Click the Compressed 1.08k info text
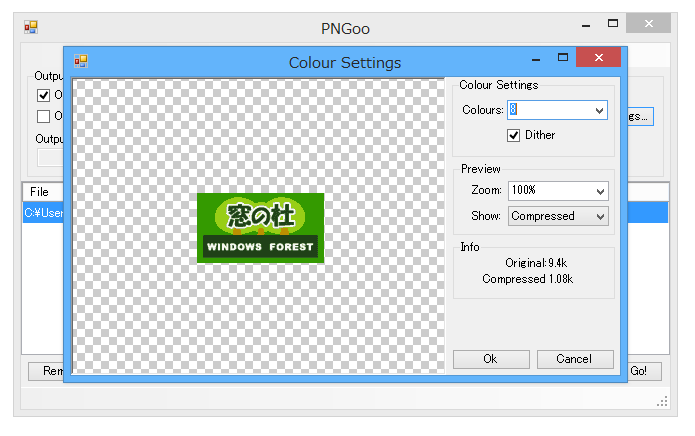695x436 pixels. 527,279
